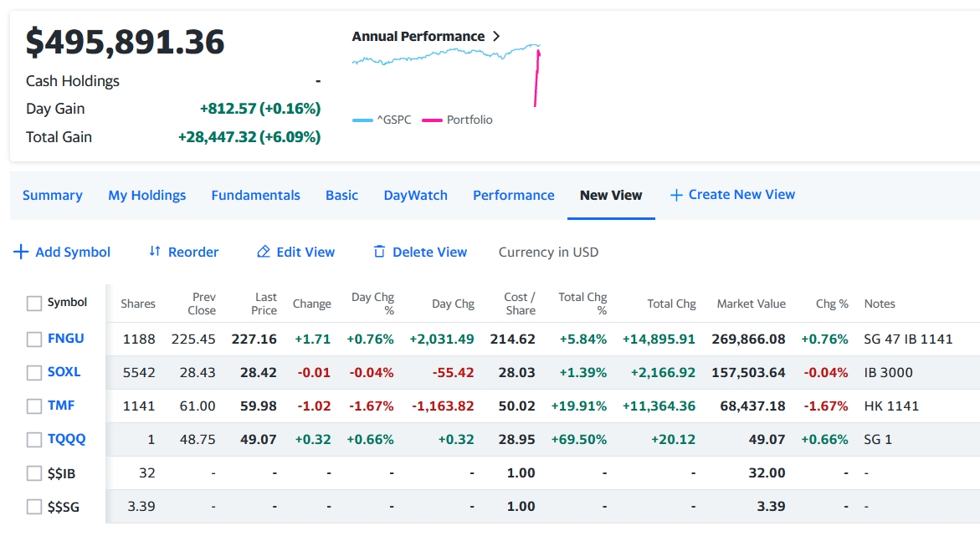Tick the select-all checkbox in Symbol header
This screenshot has width=980, height=536.
[x=34, y=304]
